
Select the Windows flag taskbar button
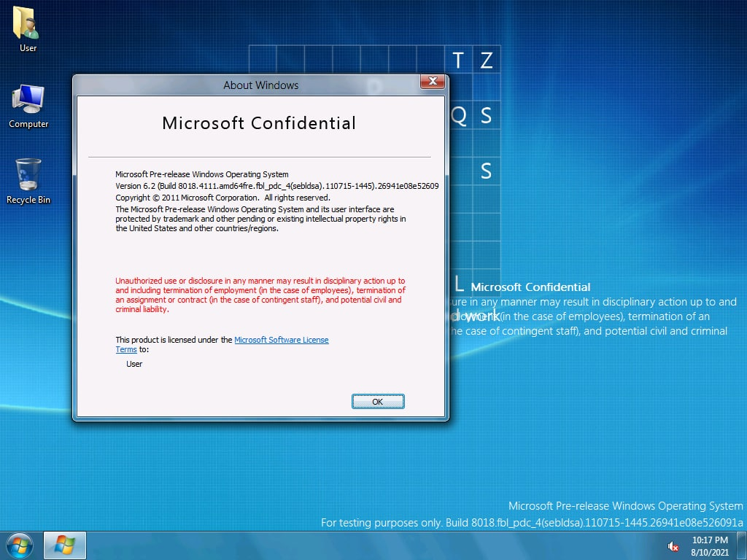coord(65,545)
